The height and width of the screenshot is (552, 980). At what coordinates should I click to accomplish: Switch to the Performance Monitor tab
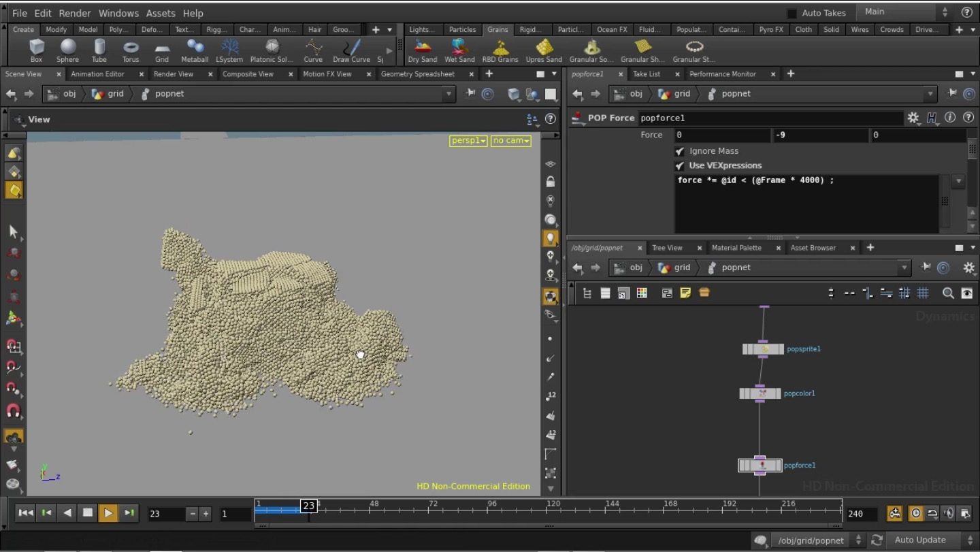[722, 74]
